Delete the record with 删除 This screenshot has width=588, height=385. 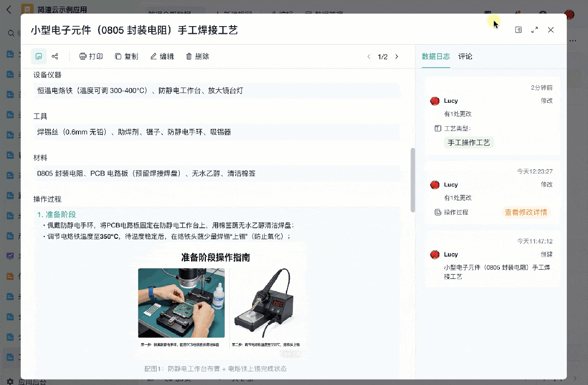coord(198,56)
